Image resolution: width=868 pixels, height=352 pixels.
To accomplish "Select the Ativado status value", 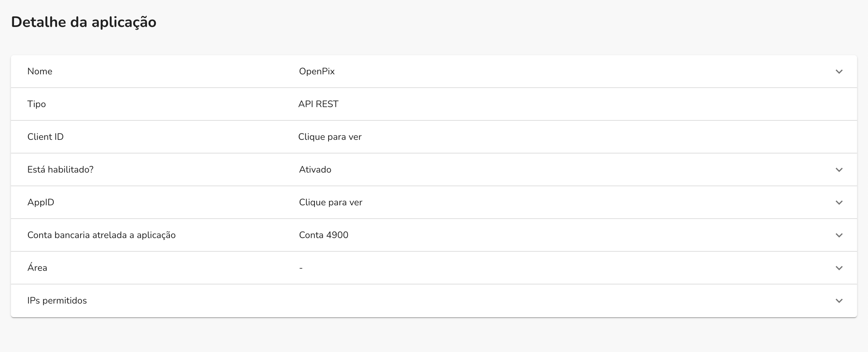I will (x=315, y=170).
